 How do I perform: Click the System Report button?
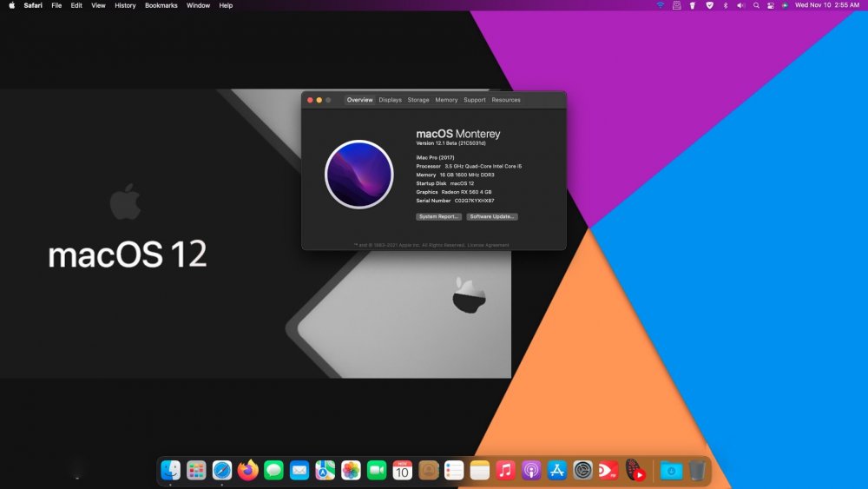click(439, 216)
